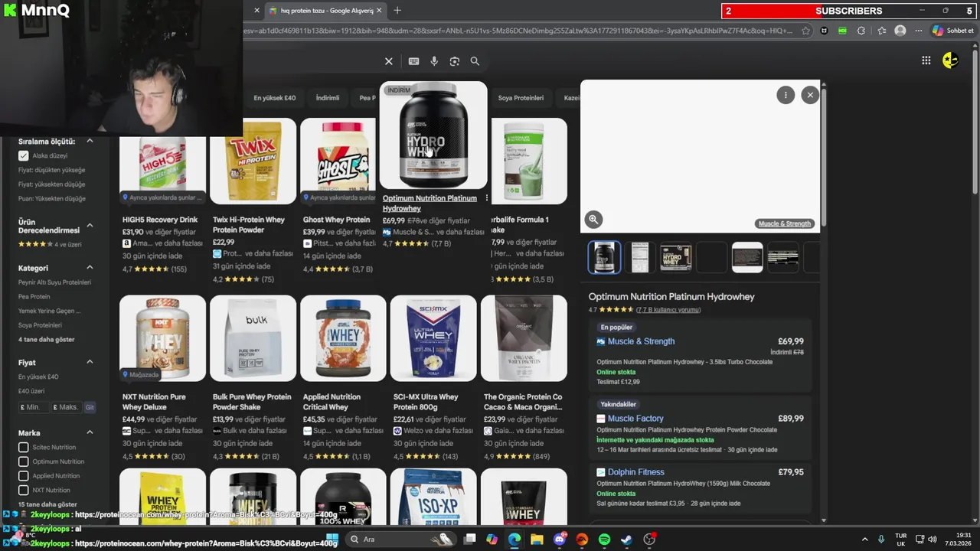Apply price range with Git button
This screenshot has height=551, width=980.
pos(90,407)
